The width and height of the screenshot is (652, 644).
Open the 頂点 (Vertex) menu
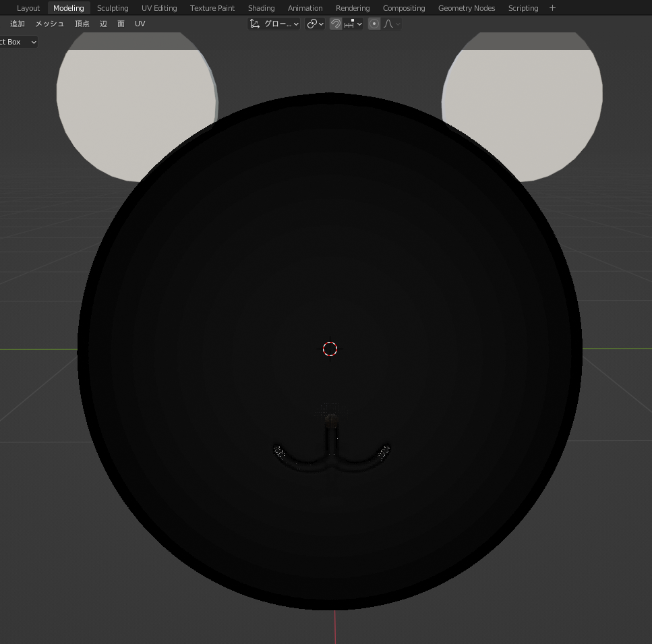point(82,24)
